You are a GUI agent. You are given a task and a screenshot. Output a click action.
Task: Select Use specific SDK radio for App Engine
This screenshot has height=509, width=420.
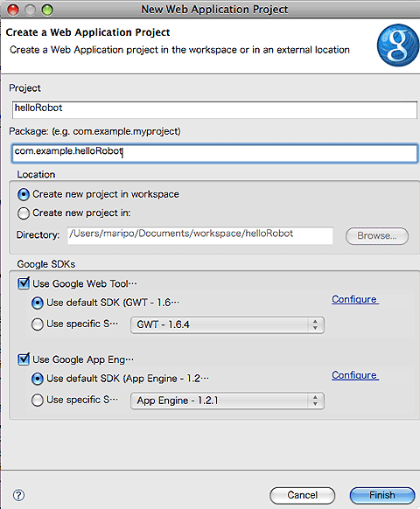pos(38,400)
